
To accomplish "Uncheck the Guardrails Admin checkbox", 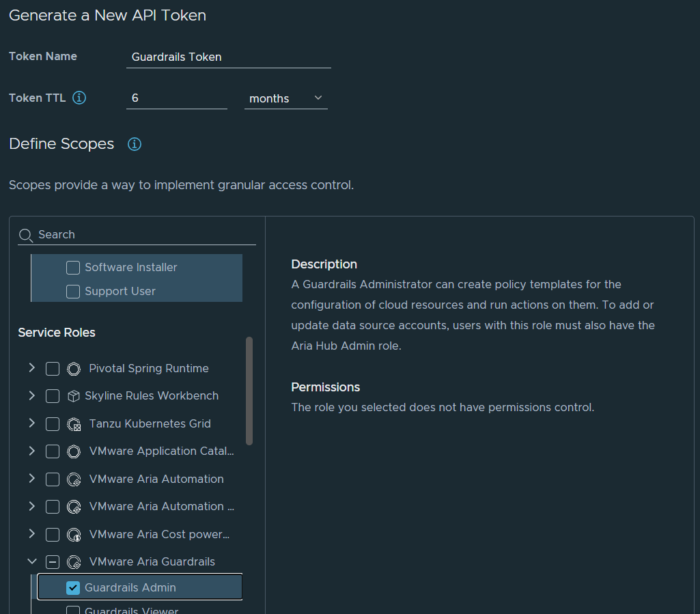I will 73,588.
